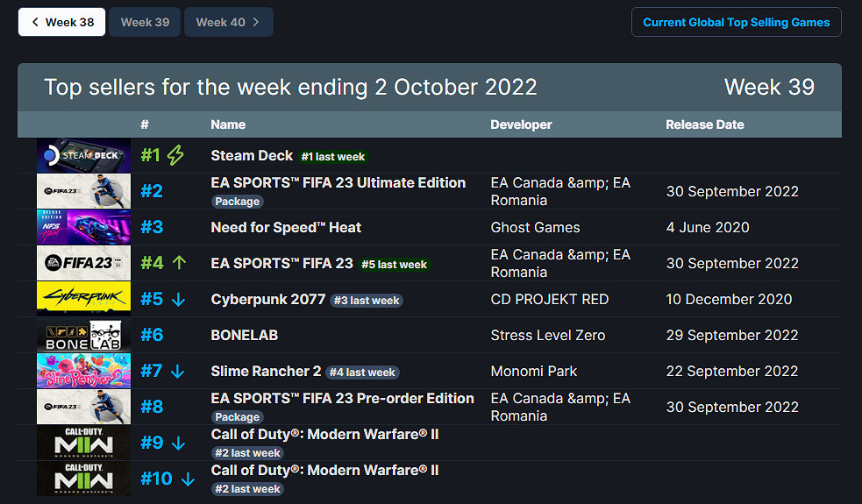This screenshot has height=504, width=862.
Task: Open the Cyberpunk 2077 yellow thumbnail
Action: [83, 299]
